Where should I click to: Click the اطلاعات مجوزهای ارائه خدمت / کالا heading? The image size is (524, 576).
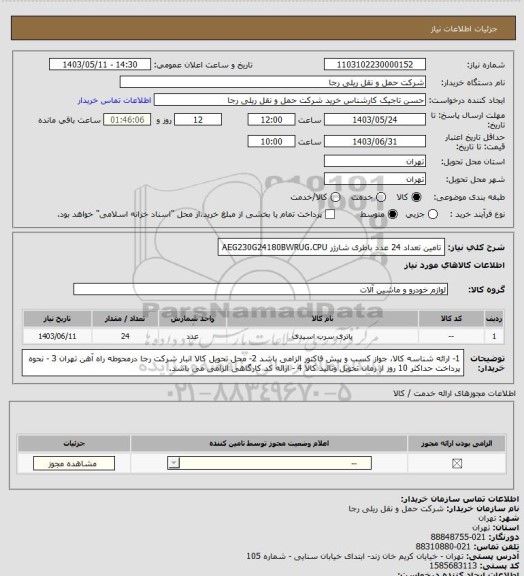pyautogui.click(x=454, y=393)
